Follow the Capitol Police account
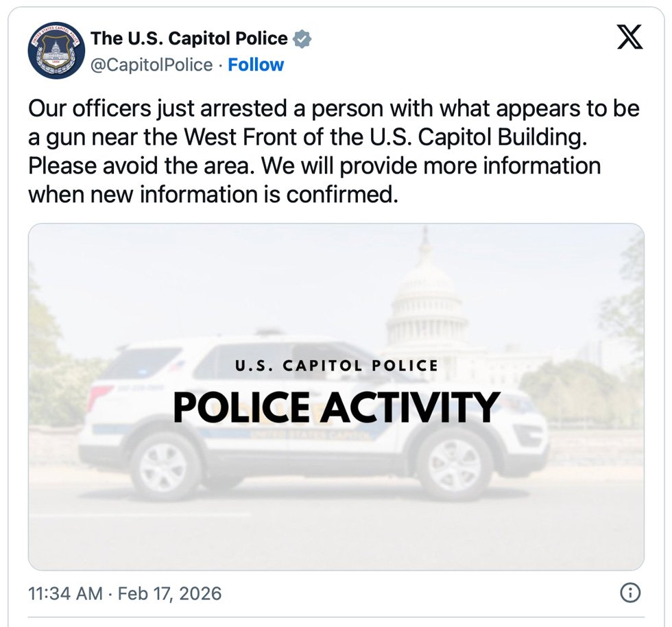 coord(256,65)
